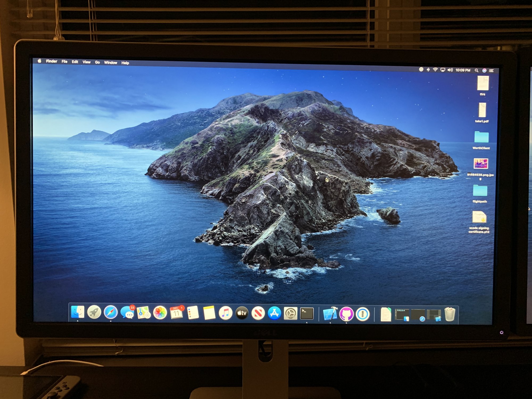This screenshot has height=399, width=532.
Task: Open the Apple TV app
Action: tap(242, 313)
